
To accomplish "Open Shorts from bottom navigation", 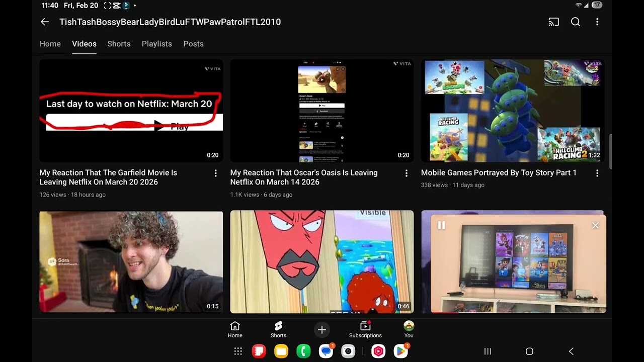I will coord(278,330).
